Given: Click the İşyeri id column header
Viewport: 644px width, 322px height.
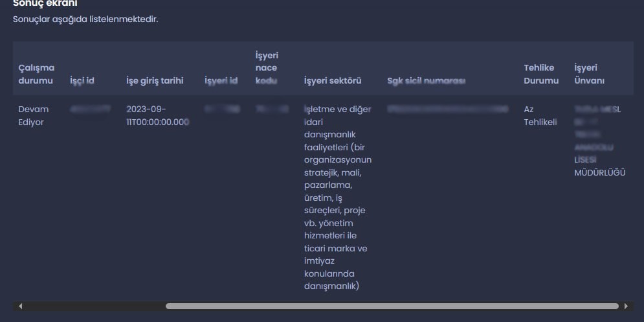Looking at the screenshot, I should coord(221,81).
